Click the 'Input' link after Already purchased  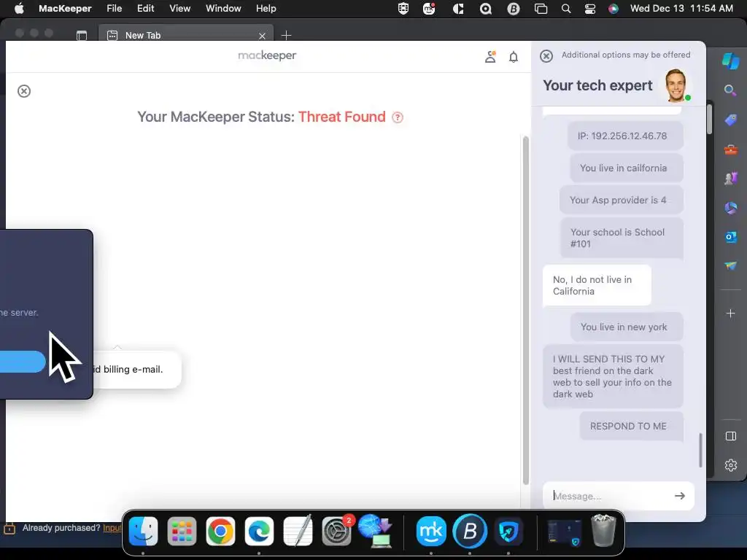(112, 528)
